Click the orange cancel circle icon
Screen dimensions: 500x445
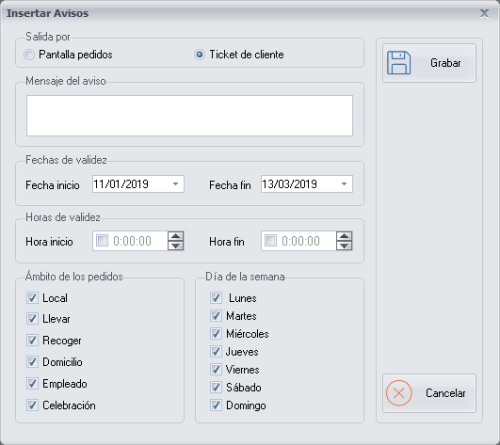[399, 393]
